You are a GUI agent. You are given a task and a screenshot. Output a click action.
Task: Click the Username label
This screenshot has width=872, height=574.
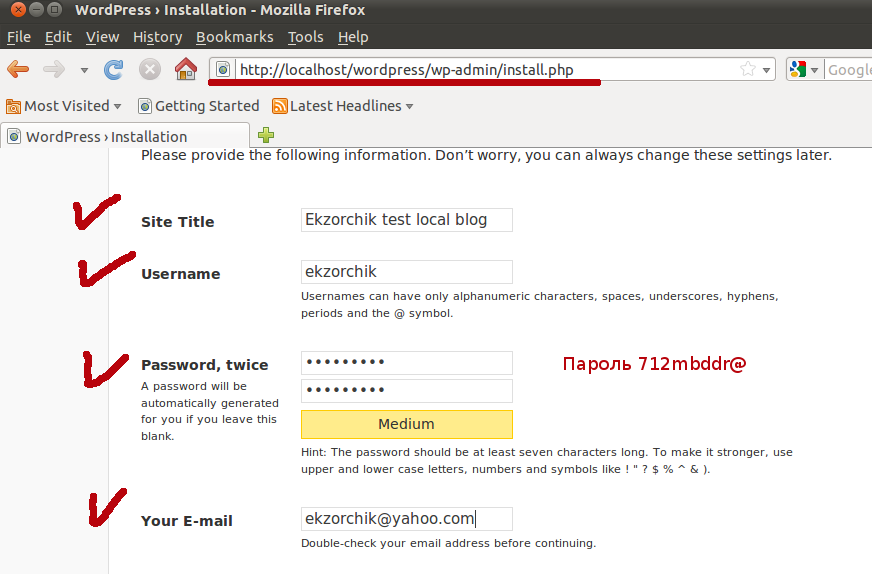(181, 274)
